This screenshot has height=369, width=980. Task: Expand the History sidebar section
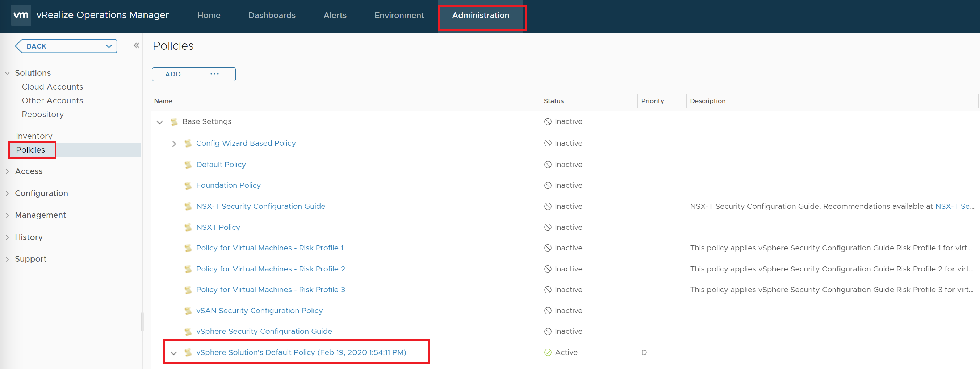7,237
